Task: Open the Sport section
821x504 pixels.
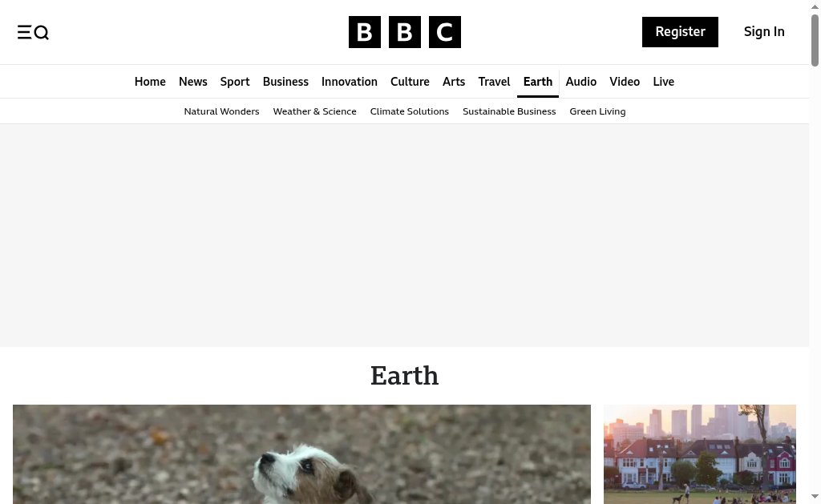Action: [235, 82]
